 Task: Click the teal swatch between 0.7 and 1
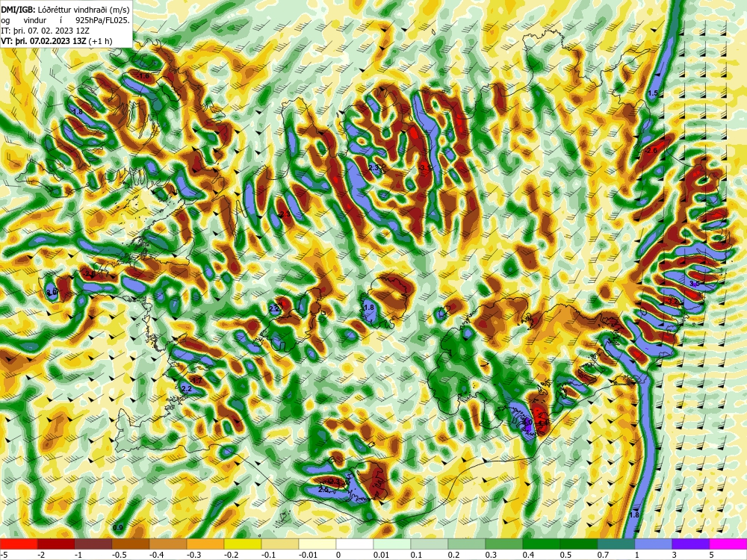coord(616,544)
